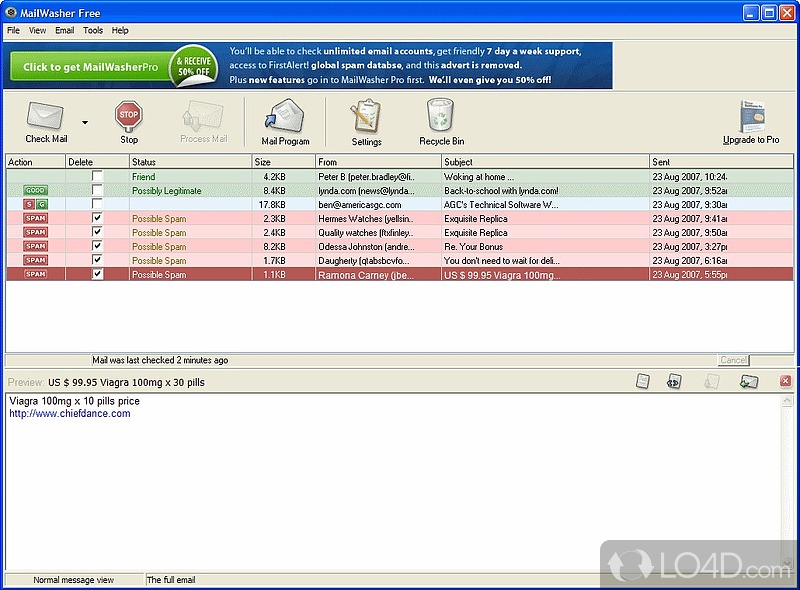
Task: Sort list by Size column header
Action: 283,161
